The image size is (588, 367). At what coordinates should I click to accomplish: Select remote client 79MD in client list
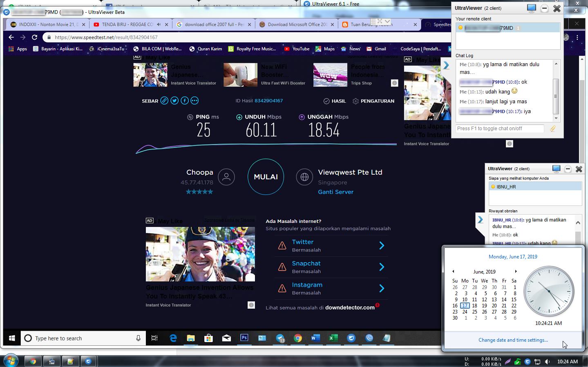pyautogui.click(x=508, y=28)
